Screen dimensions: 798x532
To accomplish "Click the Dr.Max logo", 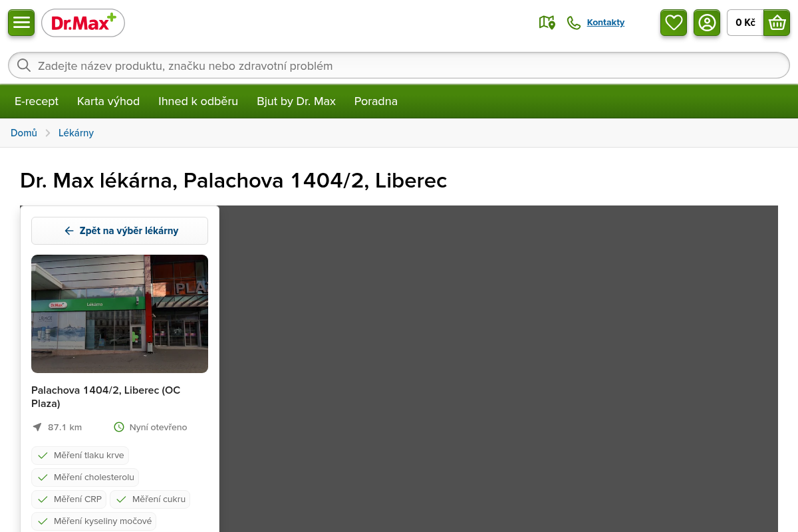I will click(x=83, y=23).
